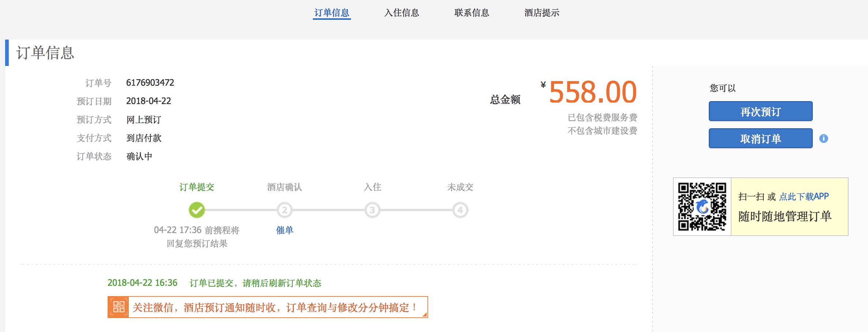
Task: Click the 订单已提交 status message
Action: pyautogui.click(x=255, y=283)
